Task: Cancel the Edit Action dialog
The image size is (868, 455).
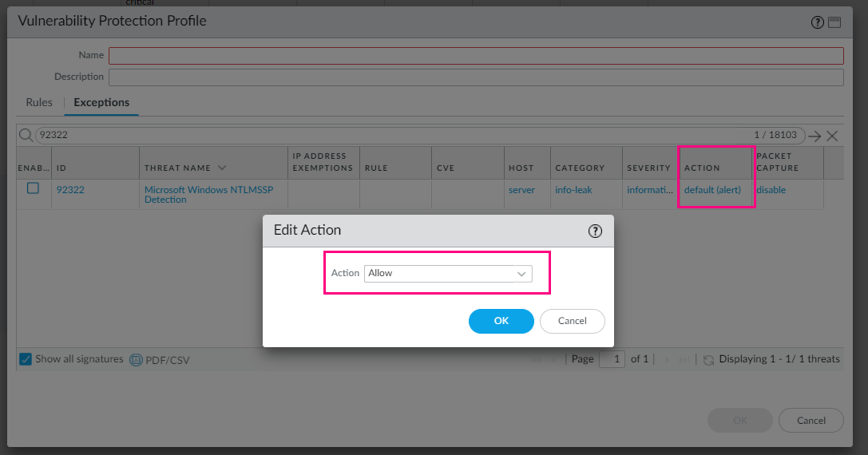Action: (572, 321)
